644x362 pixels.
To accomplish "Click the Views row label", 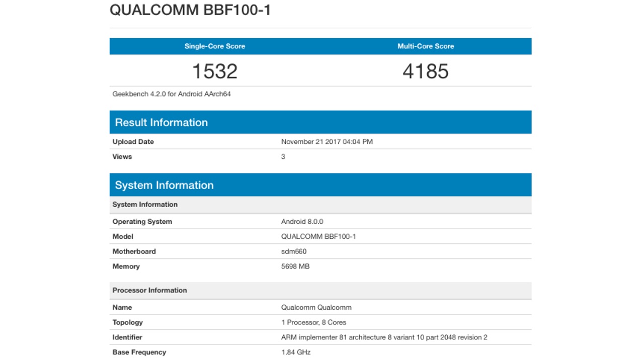I will click(x=122, y=157).
